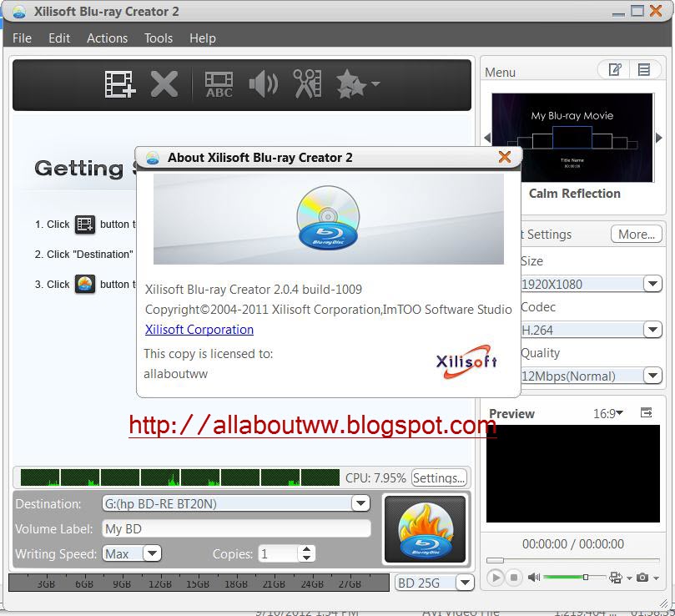This screenshot has height=616, width=675.
Task: Click the disc capacity gauge bar
Action: click(x=199, y=583)
